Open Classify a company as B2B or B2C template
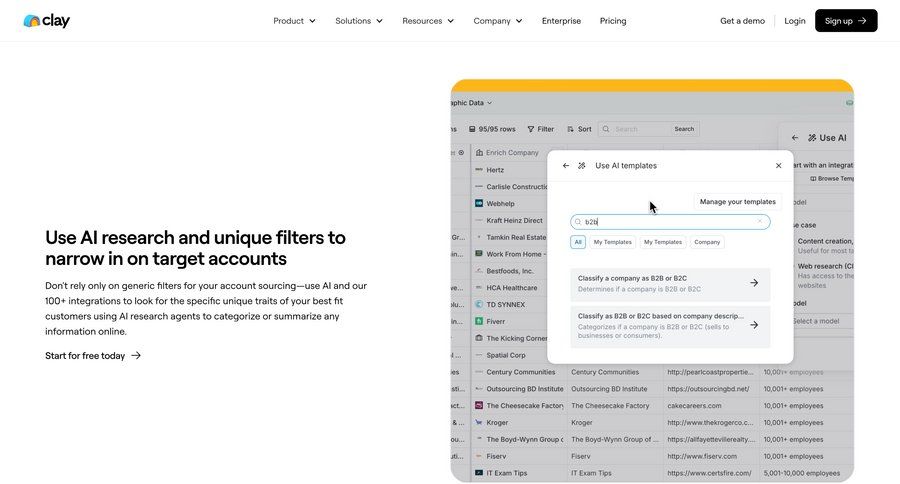The width and height of the screenshot is (900, 484). point(670,284)
